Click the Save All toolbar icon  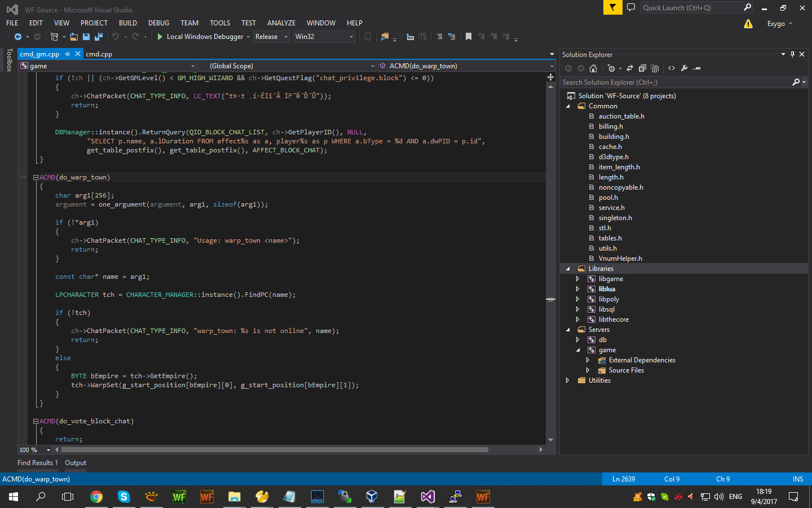click(99, 37)
